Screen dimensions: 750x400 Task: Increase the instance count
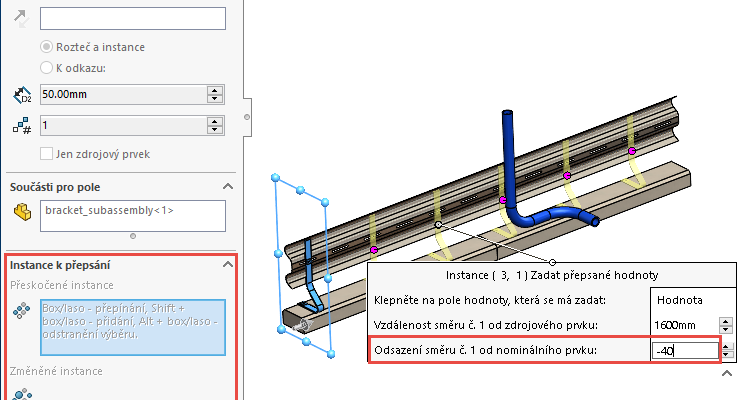coord(215,122)
